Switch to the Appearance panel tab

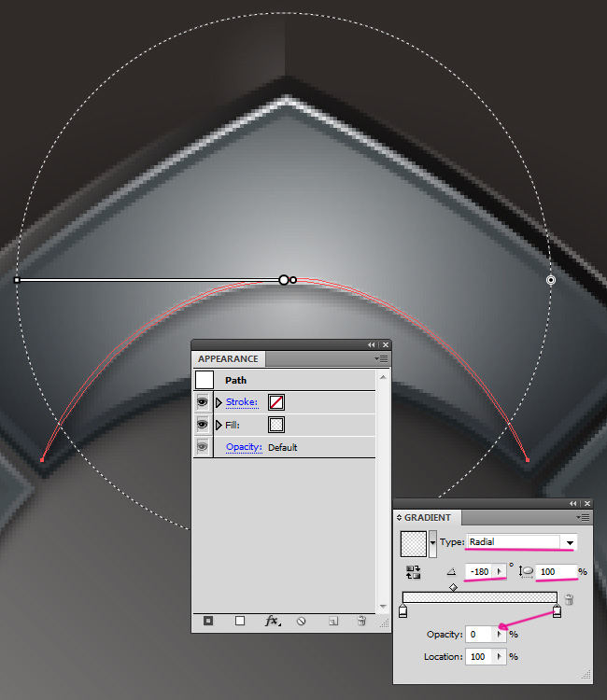coord(228,358)
